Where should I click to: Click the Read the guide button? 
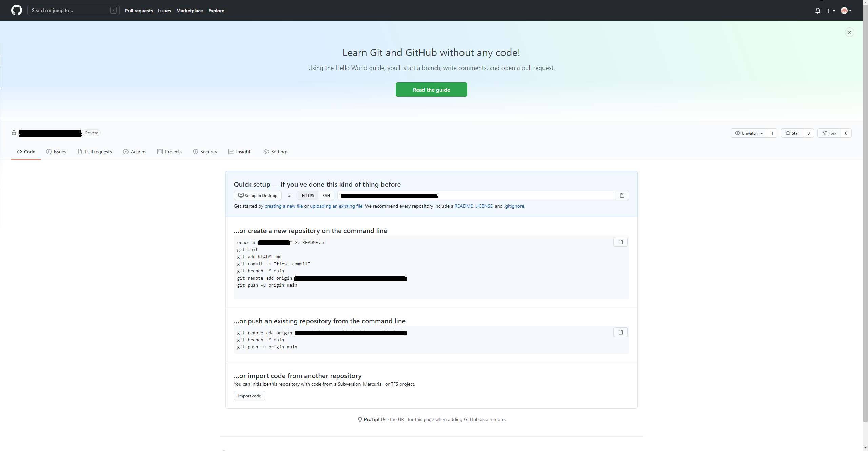pyautogui.click(x=431, y=90)
